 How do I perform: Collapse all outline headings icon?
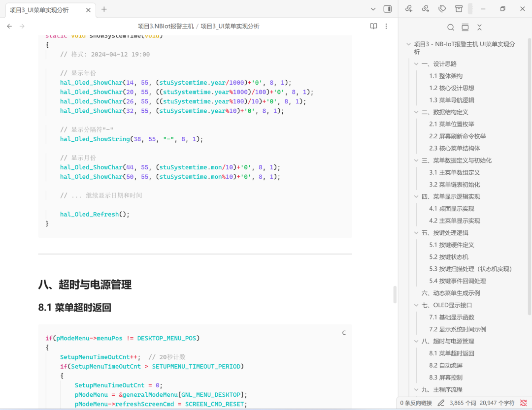[x=479, y=28]
